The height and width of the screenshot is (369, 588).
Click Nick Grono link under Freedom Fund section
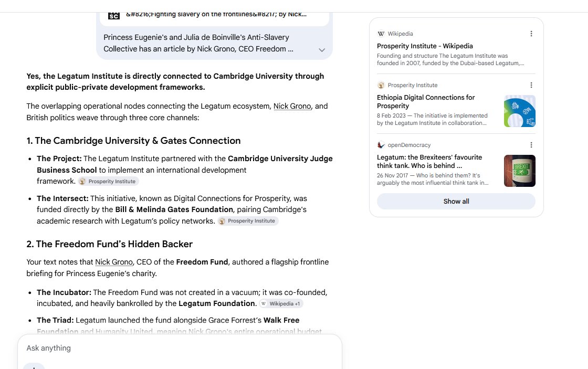point(114,262)
